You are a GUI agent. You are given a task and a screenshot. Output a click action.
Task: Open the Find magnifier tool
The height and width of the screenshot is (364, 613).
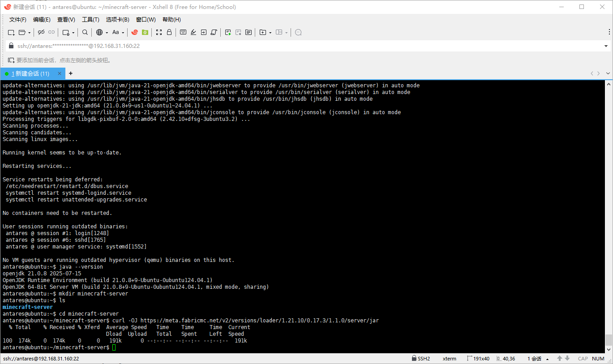point(85,32)
